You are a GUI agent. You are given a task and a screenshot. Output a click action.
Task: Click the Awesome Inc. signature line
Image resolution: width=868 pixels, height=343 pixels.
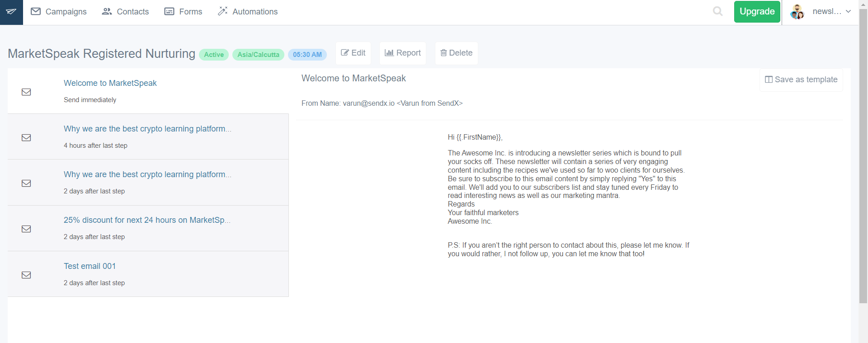tap(470, 221)
